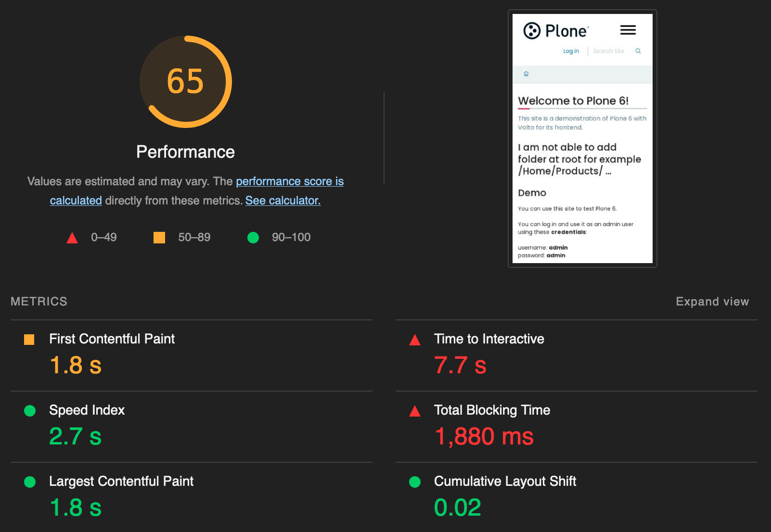The image size is (771, 532).
Task: Click the green circle 90–100 legend icon
Action: (x=253, y=238)
